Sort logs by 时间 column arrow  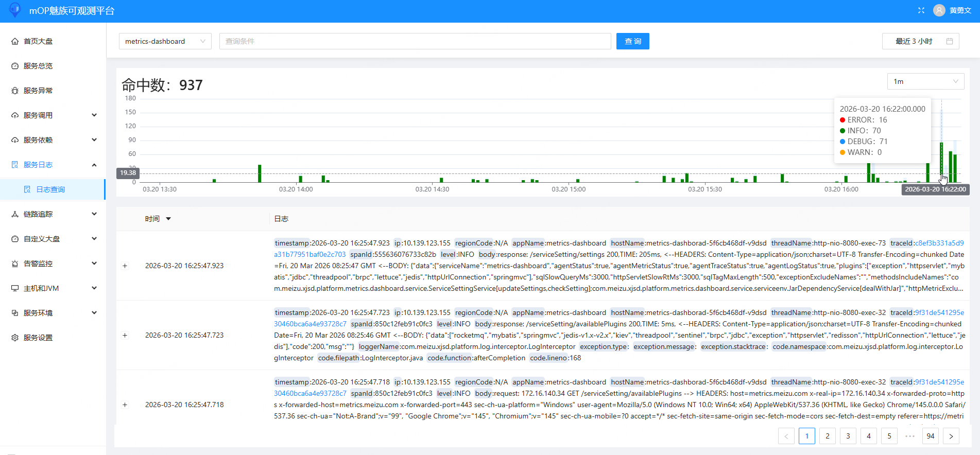[168, 219]
